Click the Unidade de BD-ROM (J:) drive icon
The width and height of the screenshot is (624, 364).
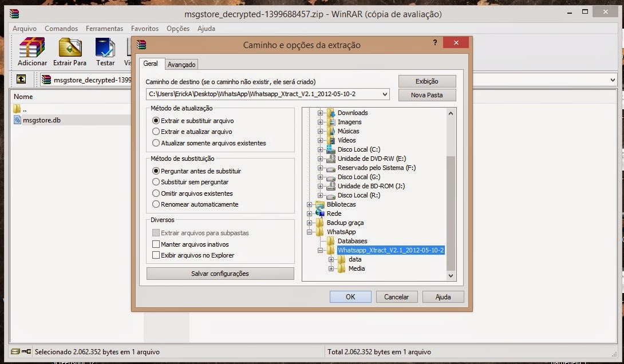tap(331, 186)
